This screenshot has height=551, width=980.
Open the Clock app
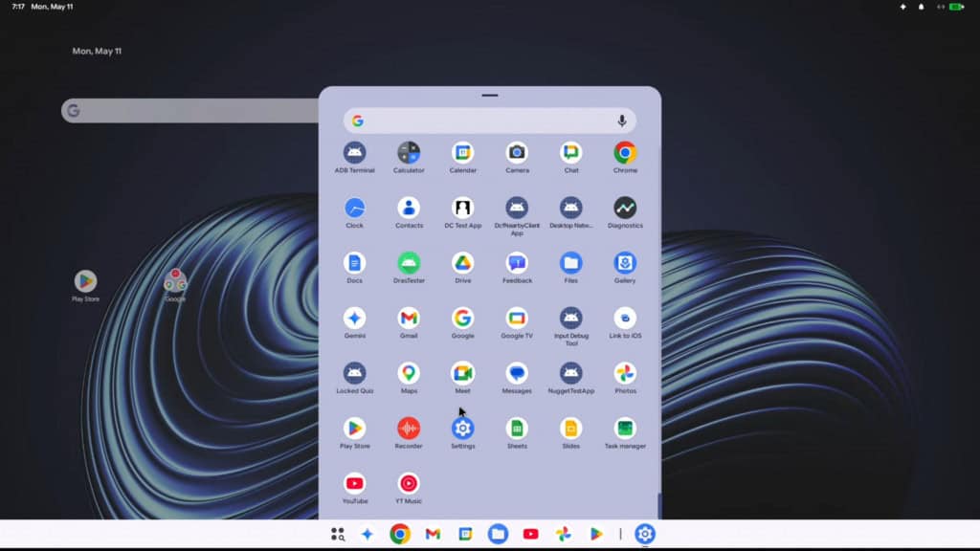pyautogui.click(x=354, y=208)
